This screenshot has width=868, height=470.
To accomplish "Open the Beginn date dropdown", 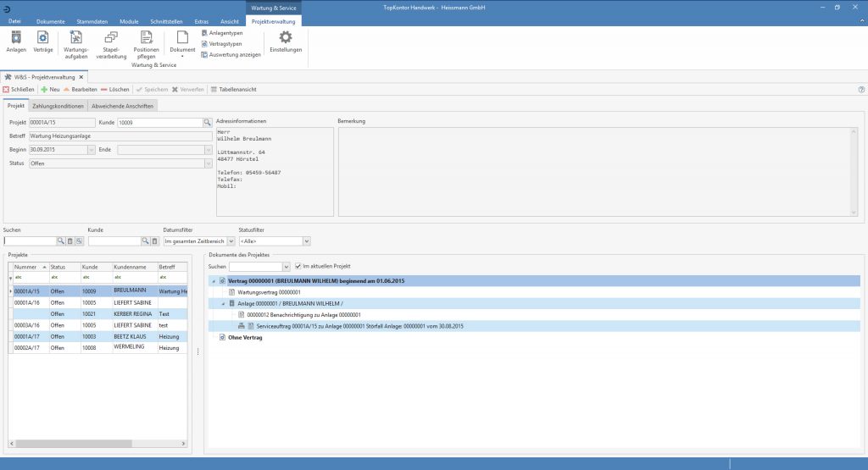I will [92, 150].
